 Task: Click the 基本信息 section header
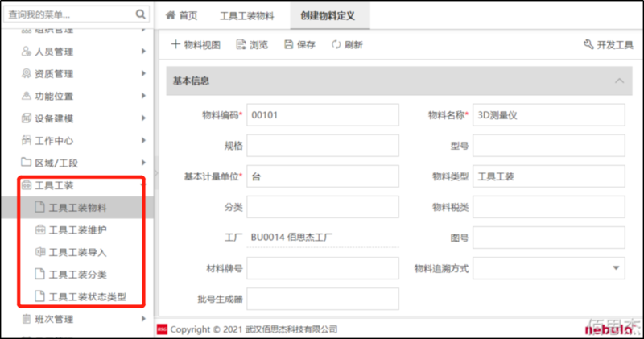[x=399, y=81]
